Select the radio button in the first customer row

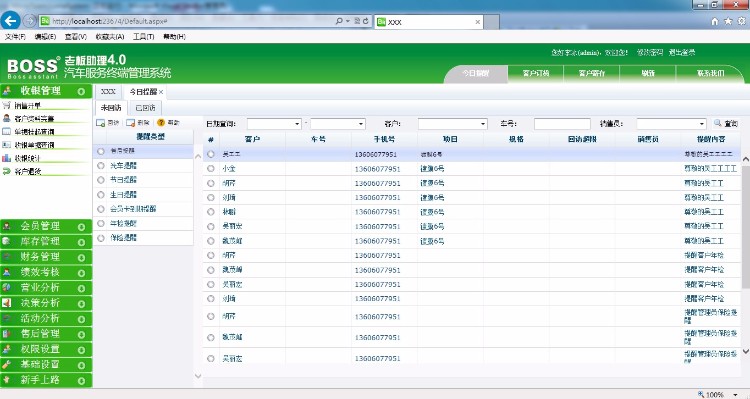click(x=211, y=154)
